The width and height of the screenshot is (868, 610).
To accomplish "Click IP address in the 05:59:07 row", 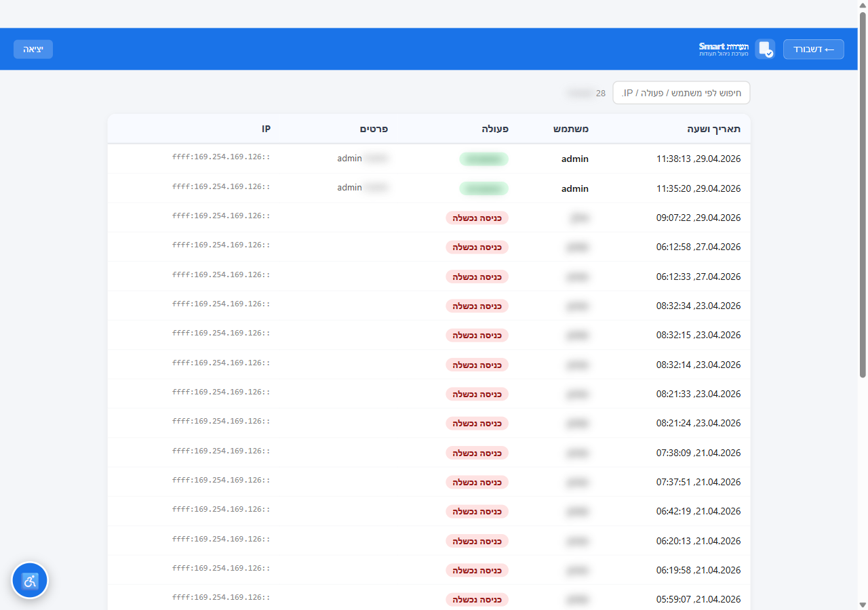I will [221, 597].
